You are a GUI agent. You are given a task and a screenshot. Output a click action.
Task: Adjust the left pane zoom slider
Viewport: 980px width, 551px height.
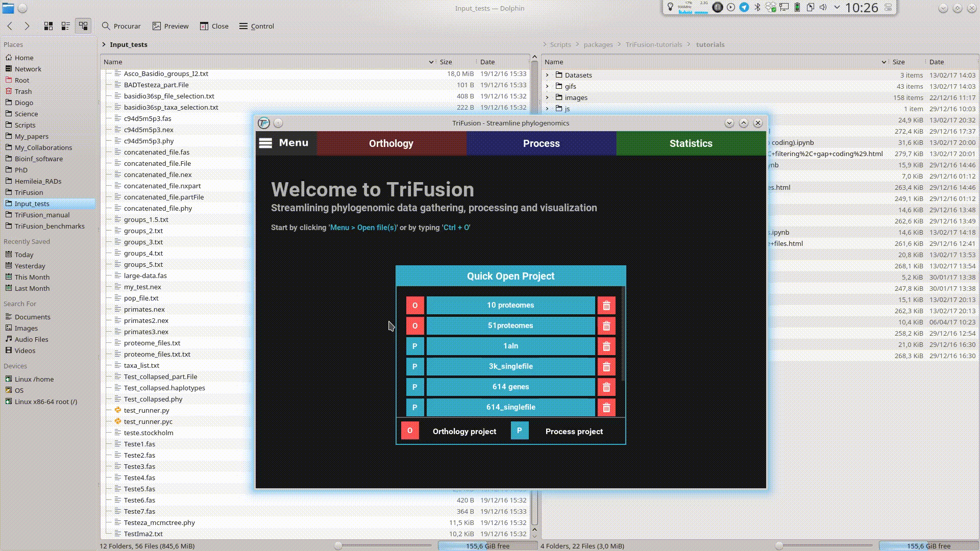338,546
